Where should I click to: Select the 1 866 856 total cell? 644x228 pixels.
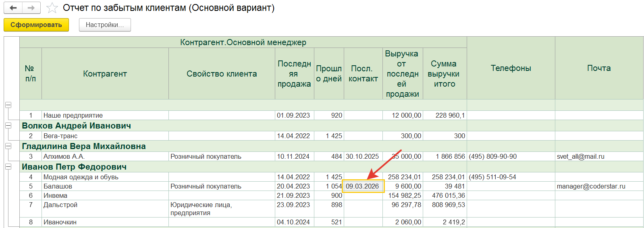tap(445, 156)
